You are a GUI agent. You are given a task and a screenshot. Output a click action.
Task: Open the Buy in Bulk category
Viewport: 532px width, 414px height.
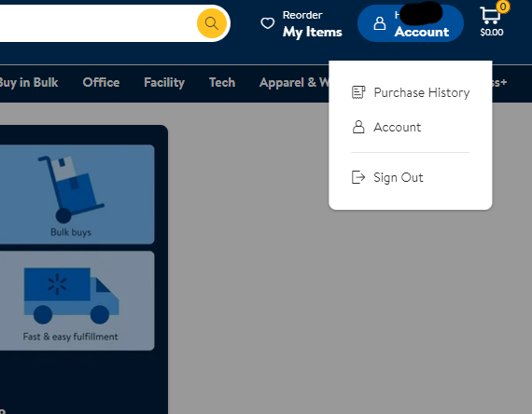pos(29,82)
